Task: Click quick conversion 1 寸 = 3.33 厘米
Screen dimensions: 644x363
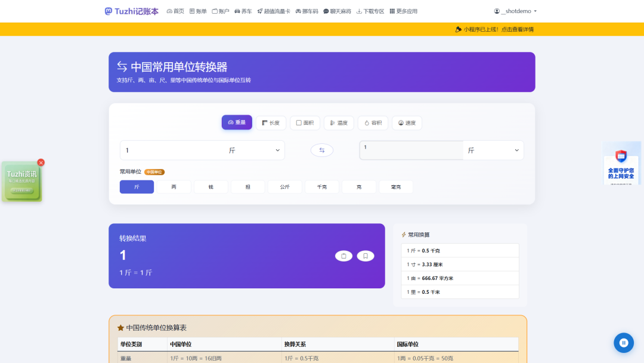Action: pos(460,264)
